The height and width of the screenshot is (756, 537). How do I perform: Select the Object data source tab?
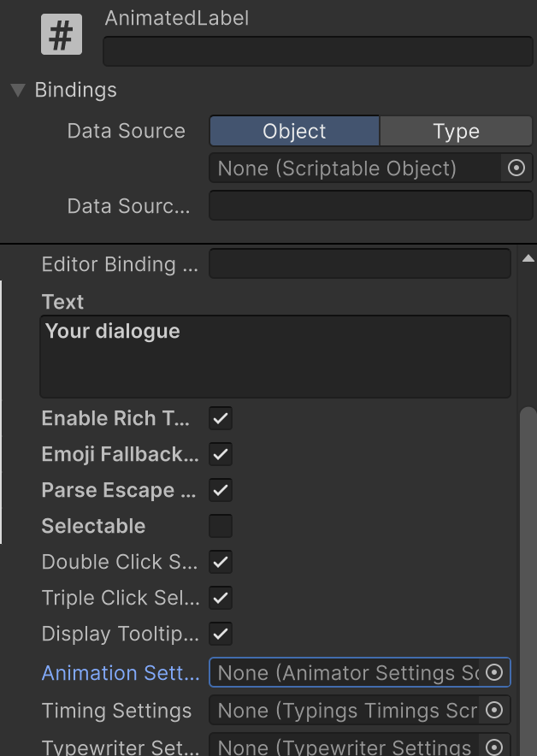tap(294, 131)
